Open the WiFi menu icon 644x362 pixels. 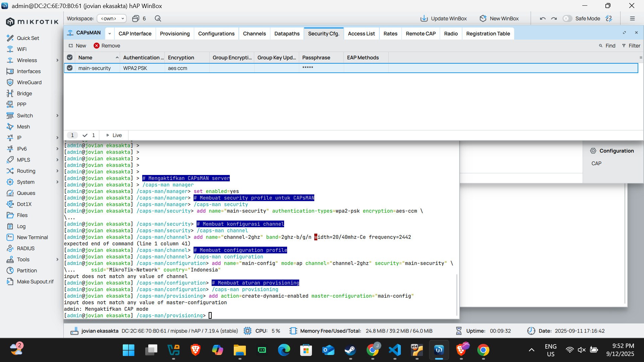[10, 49]
